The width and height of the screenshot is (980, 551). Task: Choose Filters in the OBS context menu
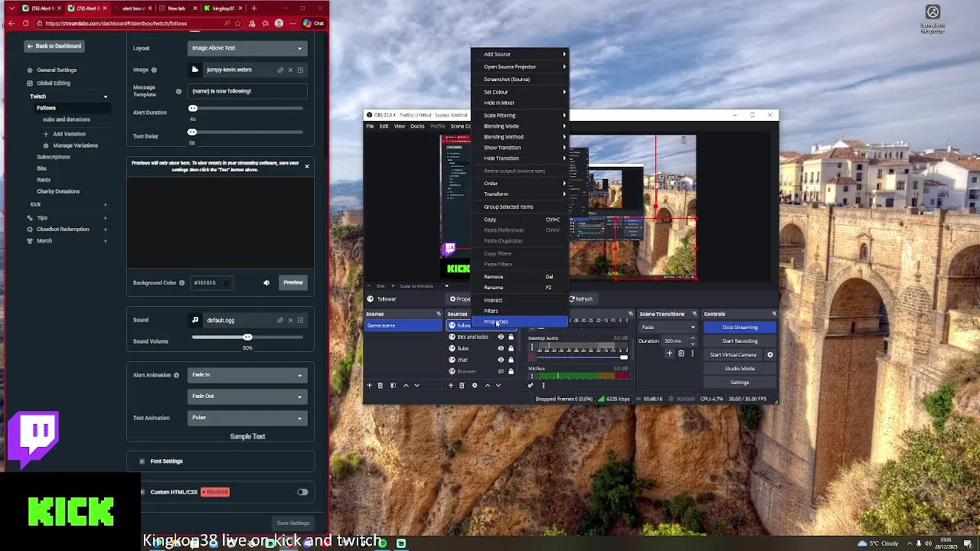pyautogui.click(x=519, y=311)
